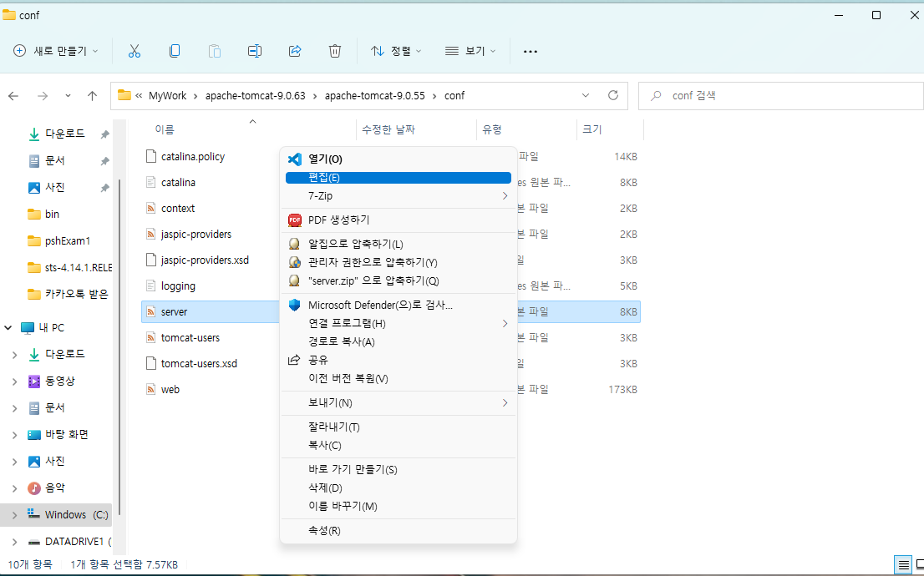Image resolution: width=924 pixels, height=576 pixels.
Task: Refresh the conf folder view
Action: [x=613, y=95]
